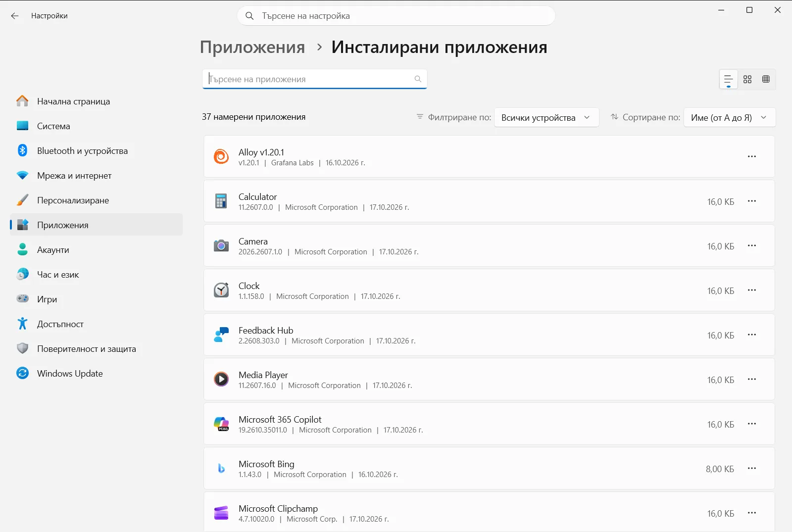Open more options for Calculator
Viewport: 792px width, 532px height.
tap(752, 201)
